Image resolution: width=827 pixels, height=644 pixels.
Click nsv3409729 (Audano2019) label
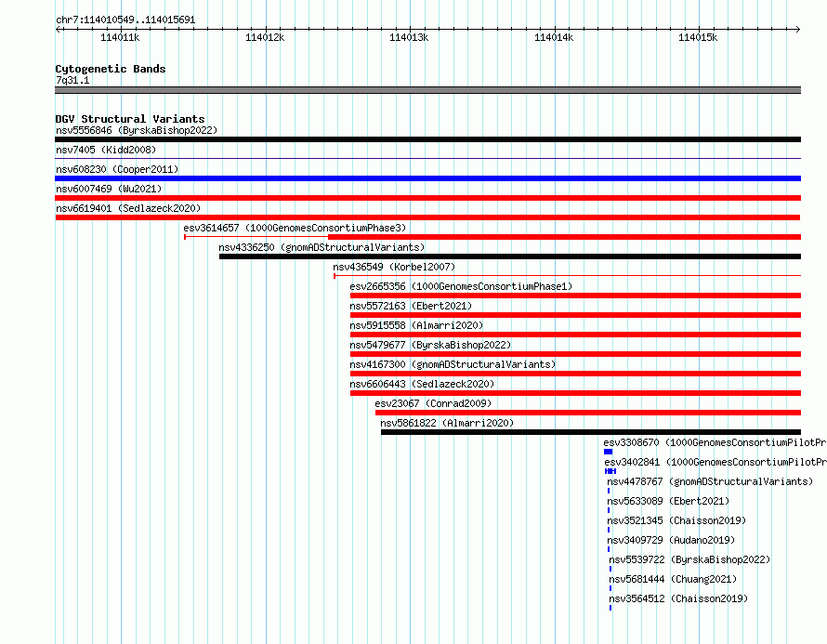click(671, 540)
